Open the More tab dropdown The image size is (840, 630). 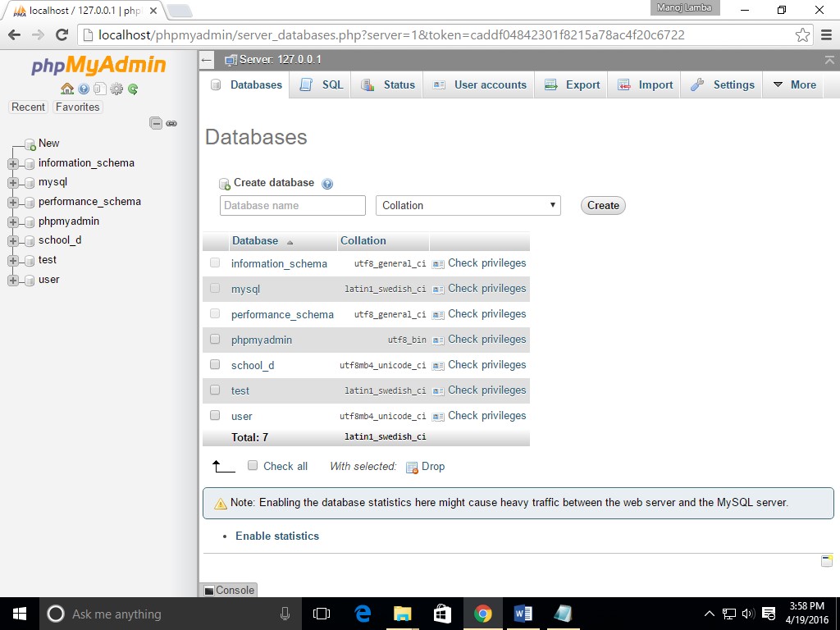[794, 85]
